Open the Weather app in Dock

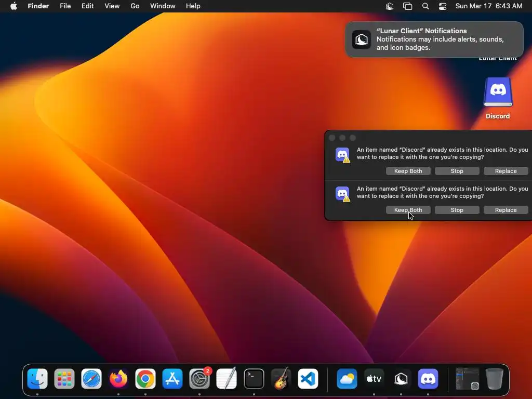[x=347, y=379]
